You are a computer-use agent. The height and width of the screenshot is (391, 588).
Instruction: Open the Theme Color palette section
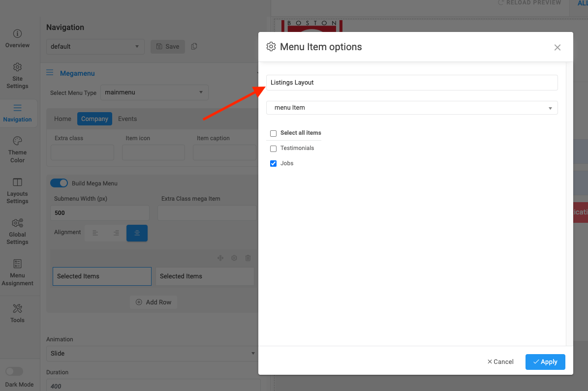coord(17,150)
